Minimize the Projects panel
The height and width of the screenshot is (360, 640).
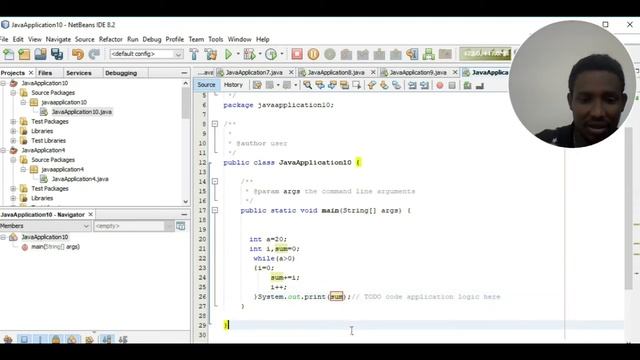(184, 73)
